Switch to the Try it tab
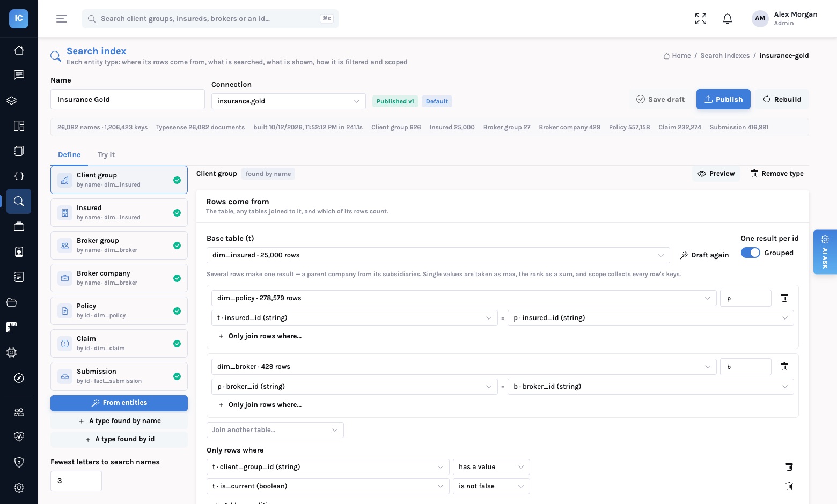 (x=106, y=155)
